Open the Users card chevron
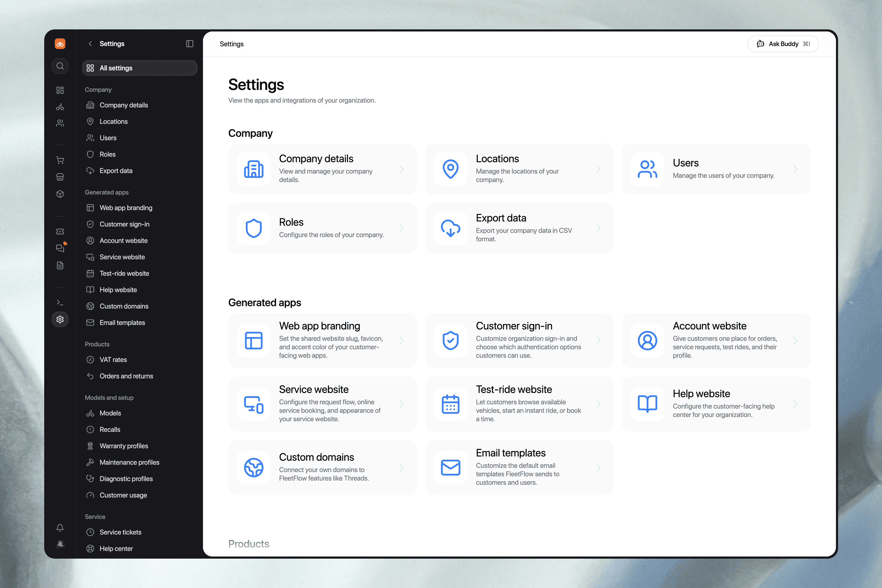Screen dimensions: 882x588 pyautogui.click(x=795, y=169)
